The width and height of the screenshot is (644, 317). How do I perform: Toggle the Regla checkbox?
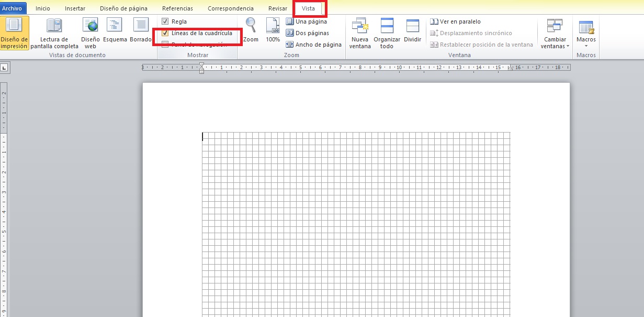165,21
